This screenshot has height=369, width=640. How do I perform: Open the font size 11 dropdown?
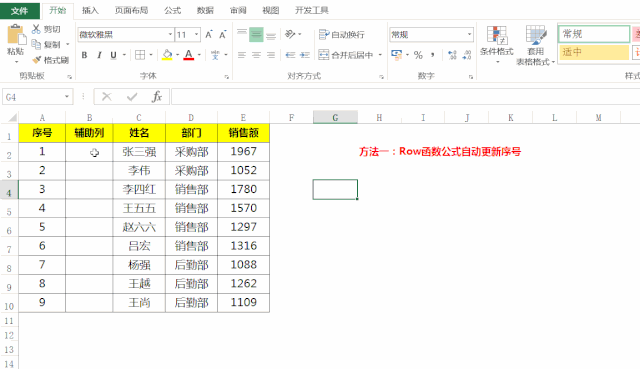(197, 35)
